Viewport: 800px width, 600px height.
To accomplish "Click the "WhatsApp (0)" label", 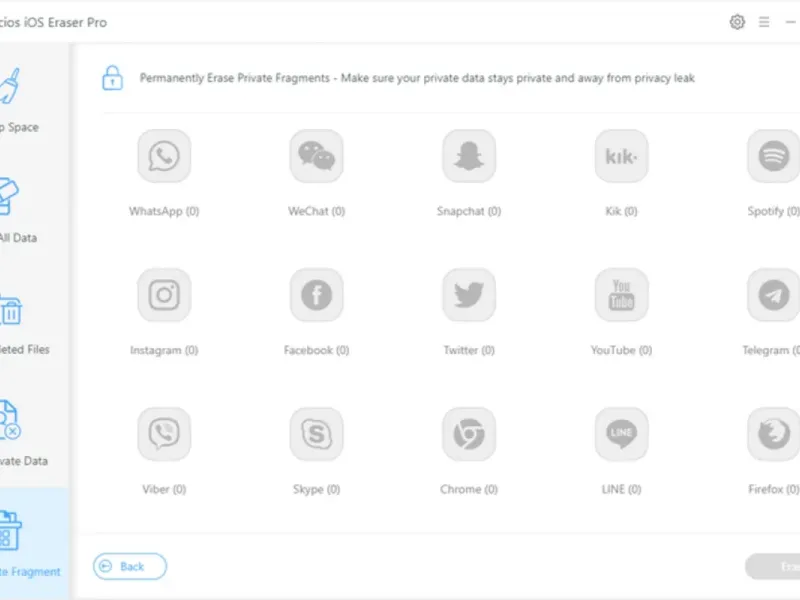I will tap(164, 211).
